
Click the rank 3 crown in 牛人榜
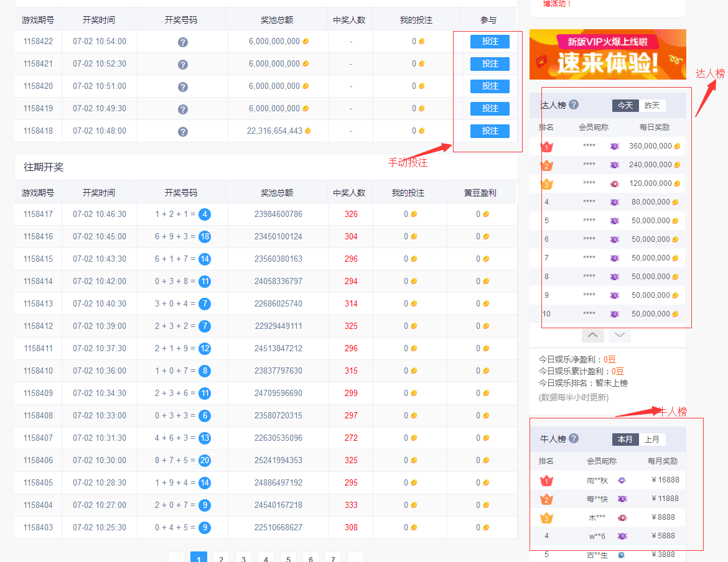[x=546, y=517]
